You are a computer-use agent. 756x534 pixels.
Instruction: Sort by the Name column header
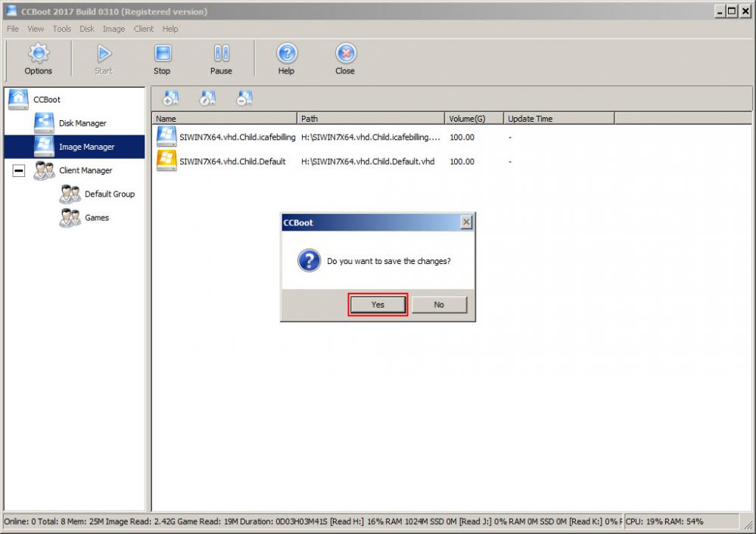[225, 119]
